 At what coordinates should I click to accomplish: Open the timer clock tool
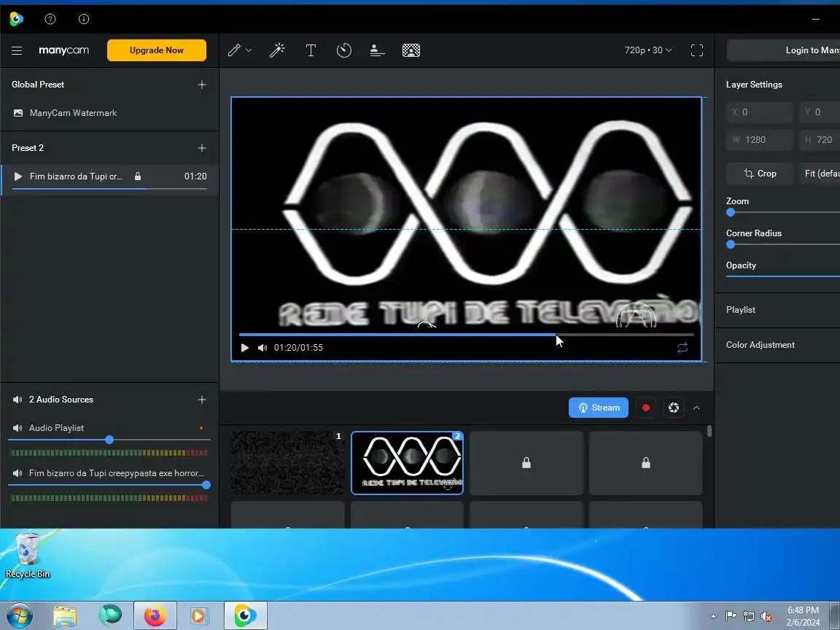[x=344, y=50]
